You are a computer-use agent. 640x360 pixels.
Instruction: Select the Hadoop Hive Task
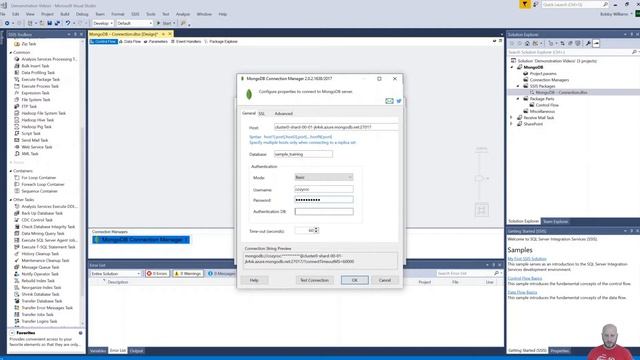coord(38,120)
